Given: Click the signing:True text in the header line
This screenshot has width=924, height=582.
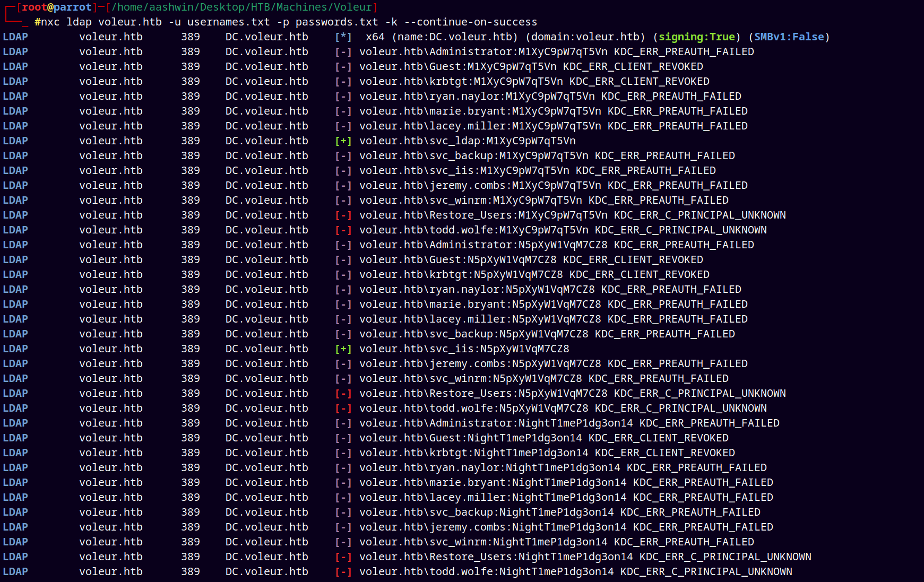Looking at the screenshot, I should click(x=697, y=37).
